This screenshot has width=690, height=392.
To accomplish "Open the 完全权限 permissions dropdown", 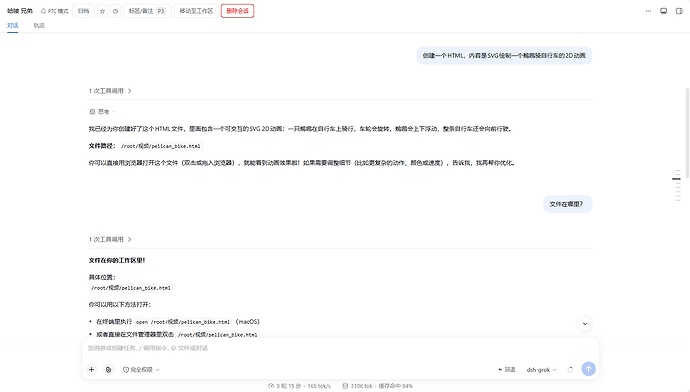I will click(141, 370).
